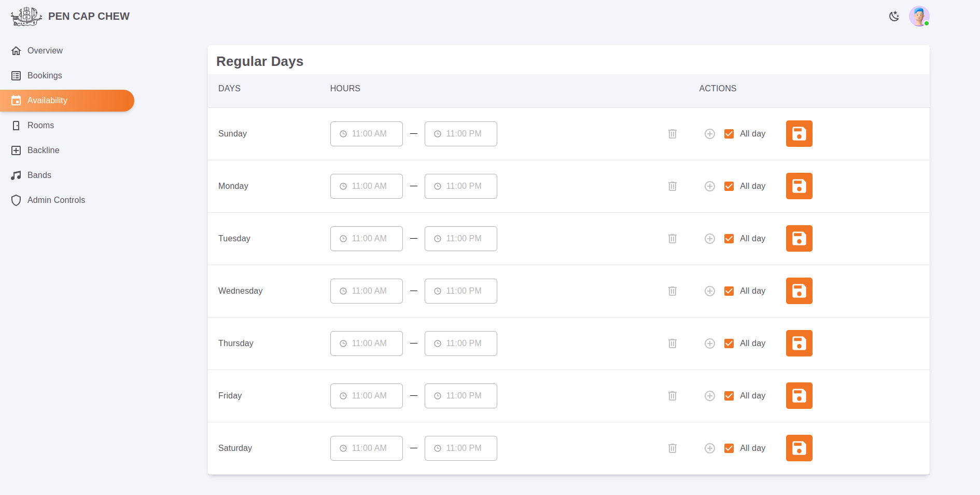This screenshot has height=495, width=980.
Task: Click save button for Wednesday
Action: click(x=799, y=291)
